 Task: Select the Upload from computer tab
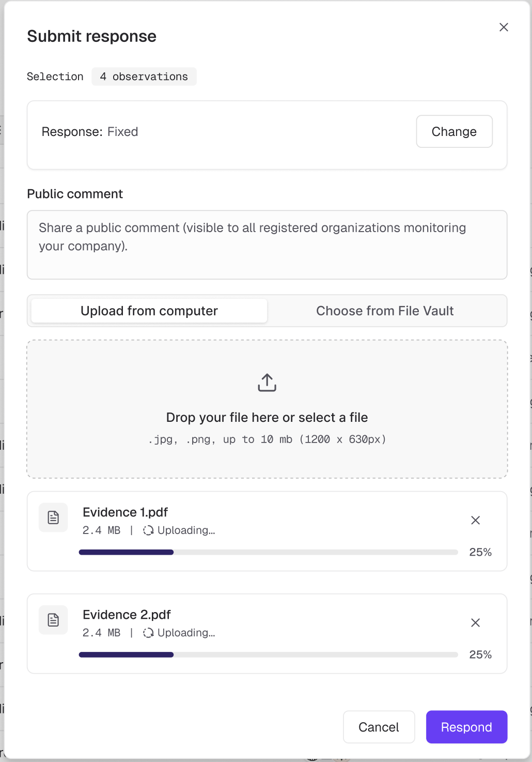149,311
